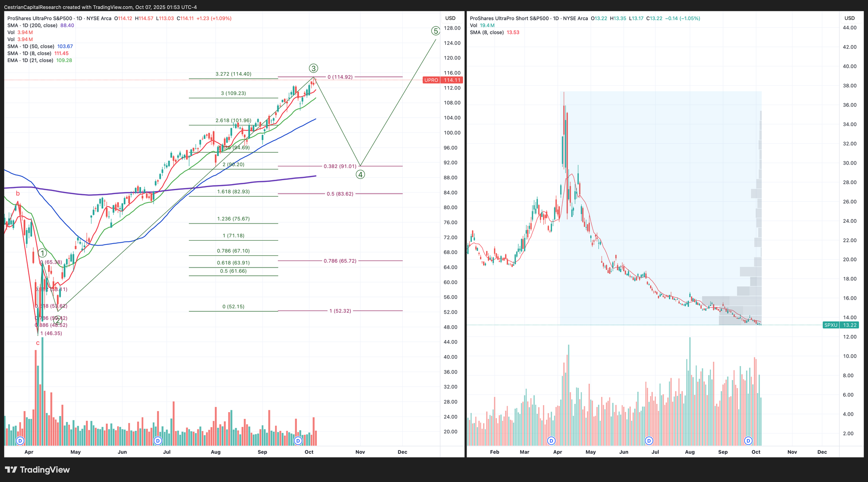Open the USD currency selector on SPXU chart

point(849,18)
